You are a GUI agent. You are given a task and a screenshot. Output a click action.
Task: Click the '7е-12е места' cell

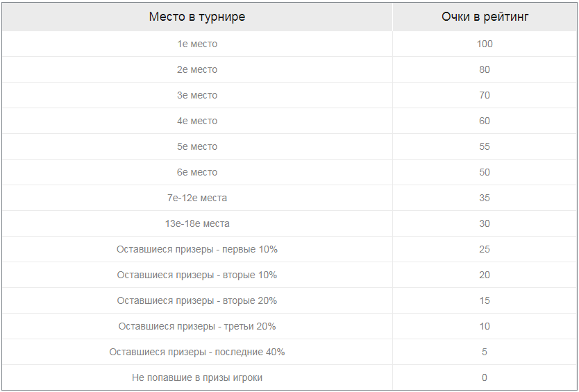[x=197, y=198]
